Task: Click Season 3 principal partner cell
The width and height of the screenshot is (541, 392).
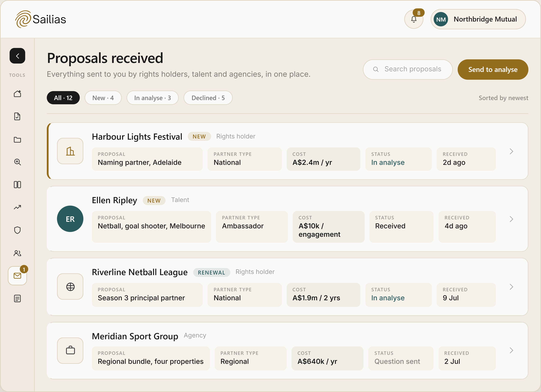Action: coord(147,295)
